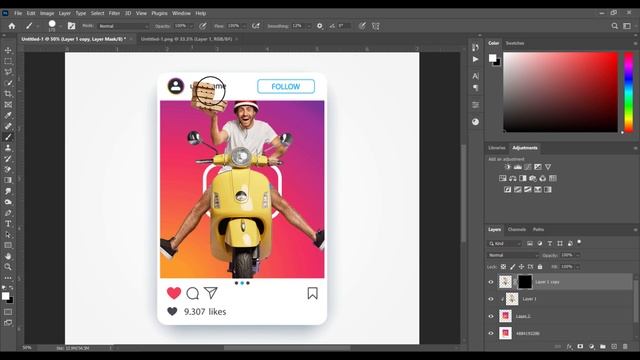Open the brush Mode dropdown
The width and height of the screenshot is (640, 360).
(x=124, y=26)
